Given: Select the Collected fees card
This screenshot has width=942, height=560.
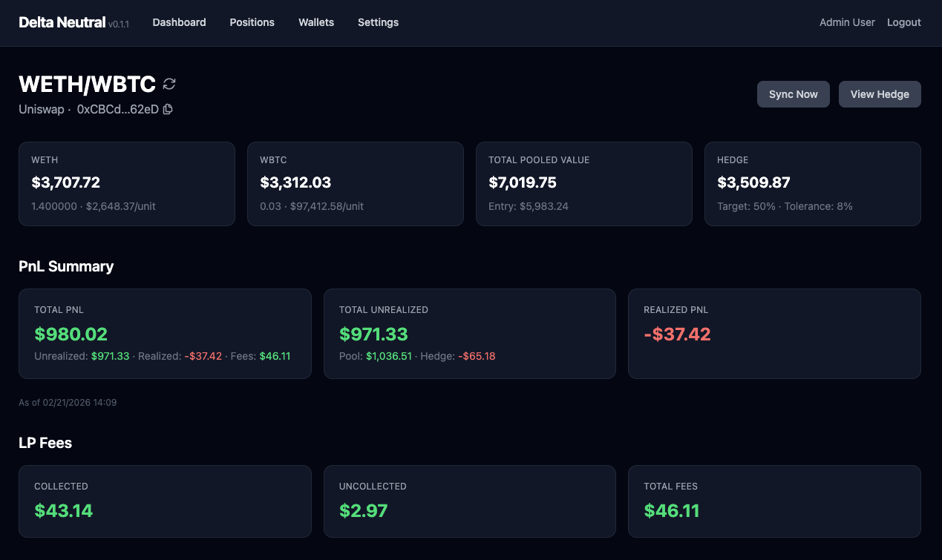Looking at the screenshot, I should coord(165,501).
